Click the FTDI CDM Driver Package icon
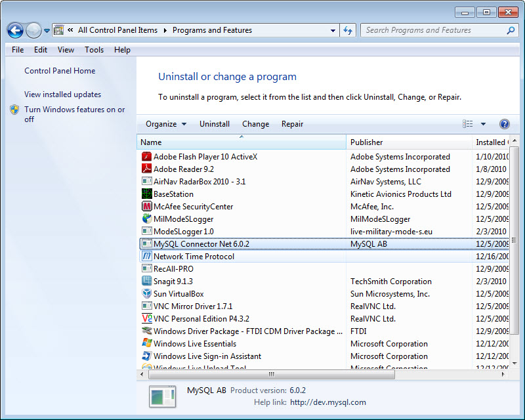The image size is (525, 420). tap(146, 331)
